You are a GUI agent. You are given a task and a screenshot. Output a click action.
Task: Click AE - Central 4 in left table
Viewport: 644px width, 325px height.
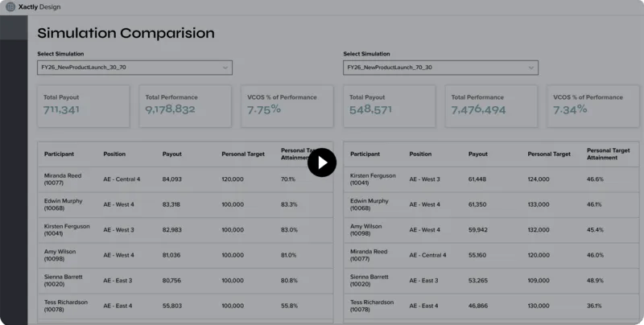click(122, 179)
